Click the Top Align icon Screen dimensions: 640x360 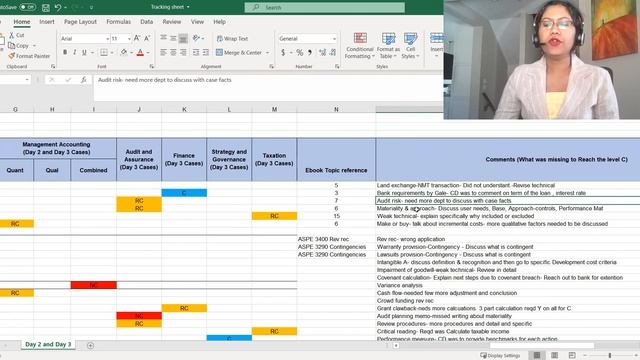[163, 38]
